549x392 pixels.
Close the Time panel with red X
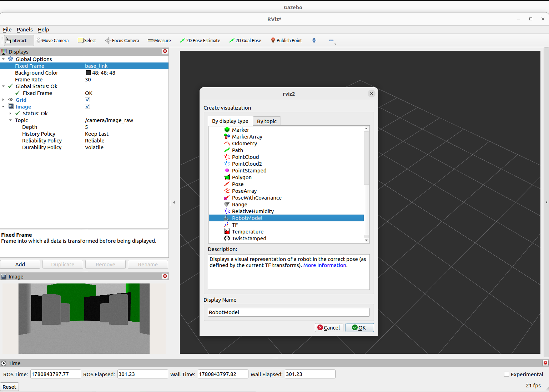pos(545,363)
